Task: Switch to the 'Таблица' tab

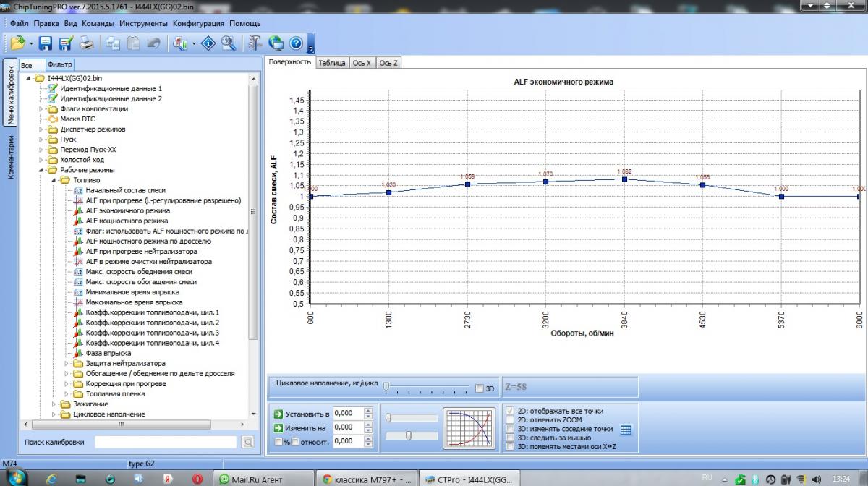Action: click(x=331, y=63)
